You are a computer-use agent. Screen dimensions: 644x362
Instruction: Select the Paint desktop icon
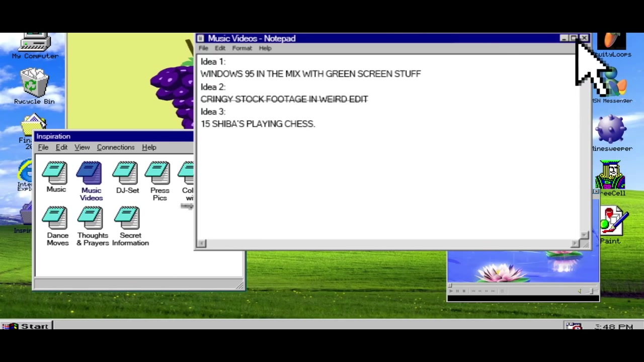tap(613, 225)
